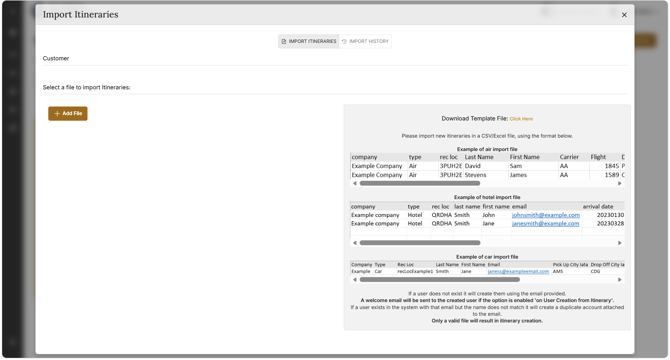This screenshot has width=670, height=360.
Task: Click the 'CDG' drop off city cell
Action: point(595,272)
